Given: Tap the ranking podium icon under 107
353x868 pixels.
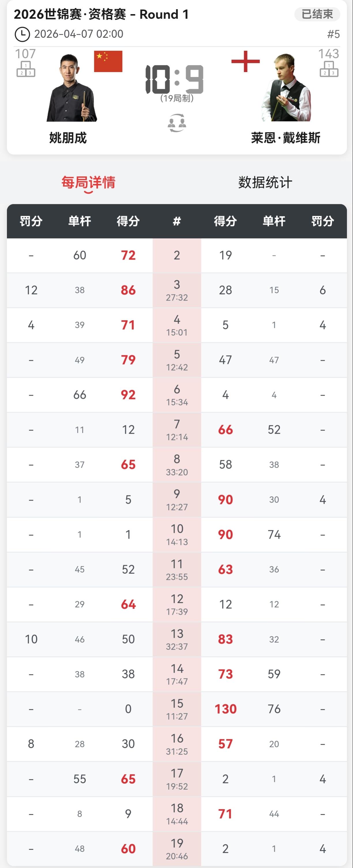Looking at the screenshot, I should [26, 69].
